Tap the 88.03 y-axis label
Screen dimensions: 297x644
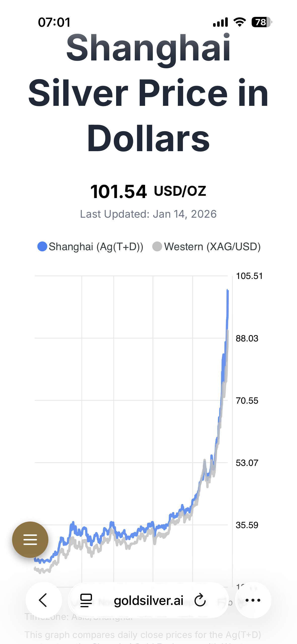pos(247,338)
